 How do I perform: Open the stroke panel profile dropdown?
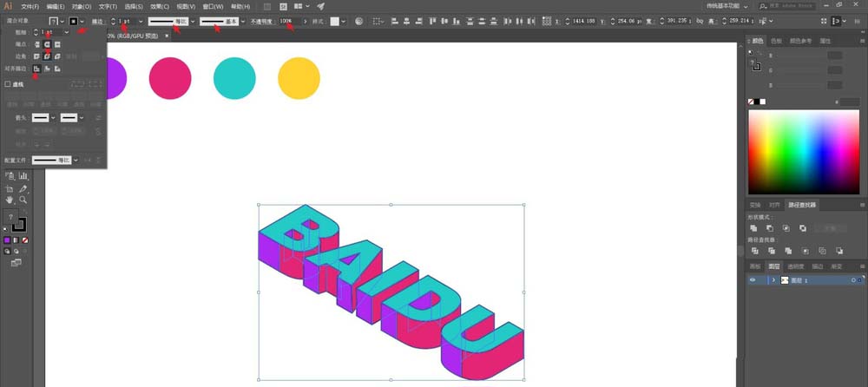tap(76, 160)
